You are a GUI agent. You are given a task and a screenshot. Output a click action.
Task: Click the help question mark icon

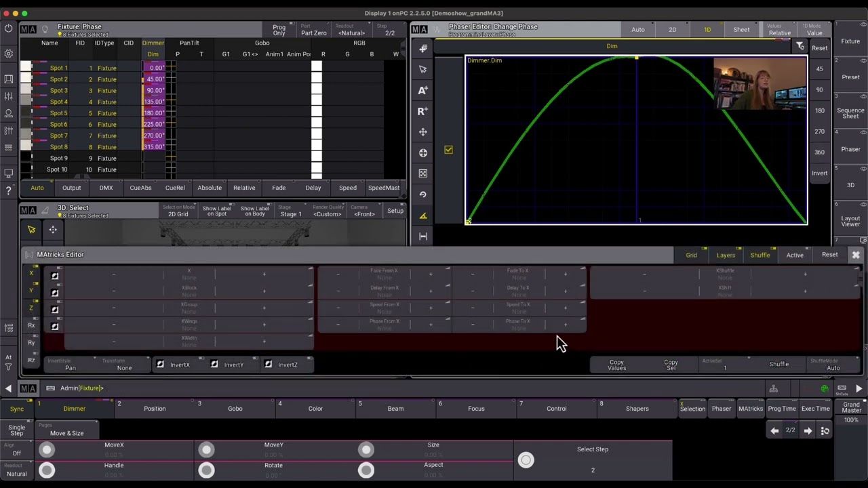click(x=8, y=191)
